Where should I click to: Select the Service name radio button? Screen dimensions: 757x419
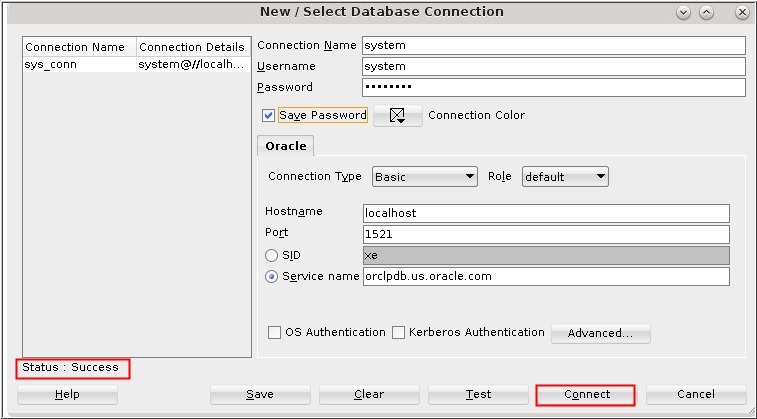271,277
